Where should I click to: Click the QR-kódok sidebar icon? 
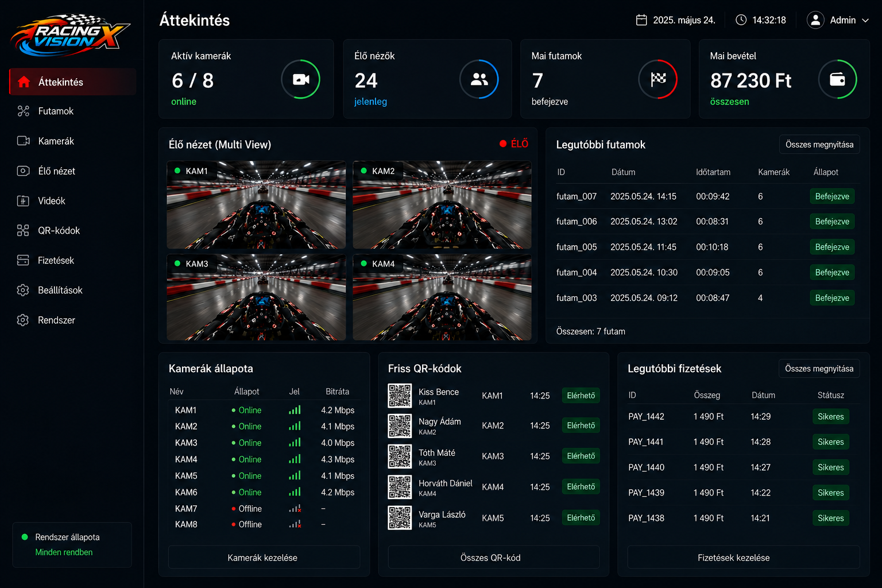(23, 231)
